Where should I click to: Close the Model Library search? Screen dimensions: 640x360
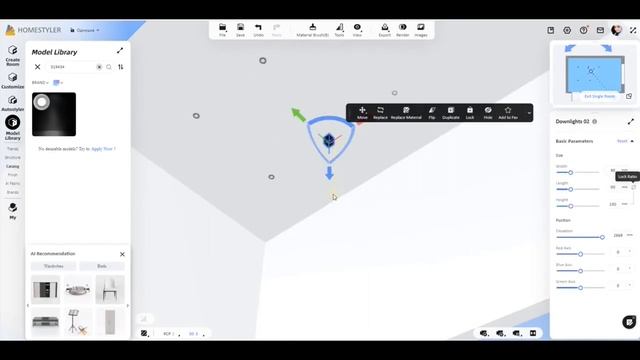(x=38, y=67)
